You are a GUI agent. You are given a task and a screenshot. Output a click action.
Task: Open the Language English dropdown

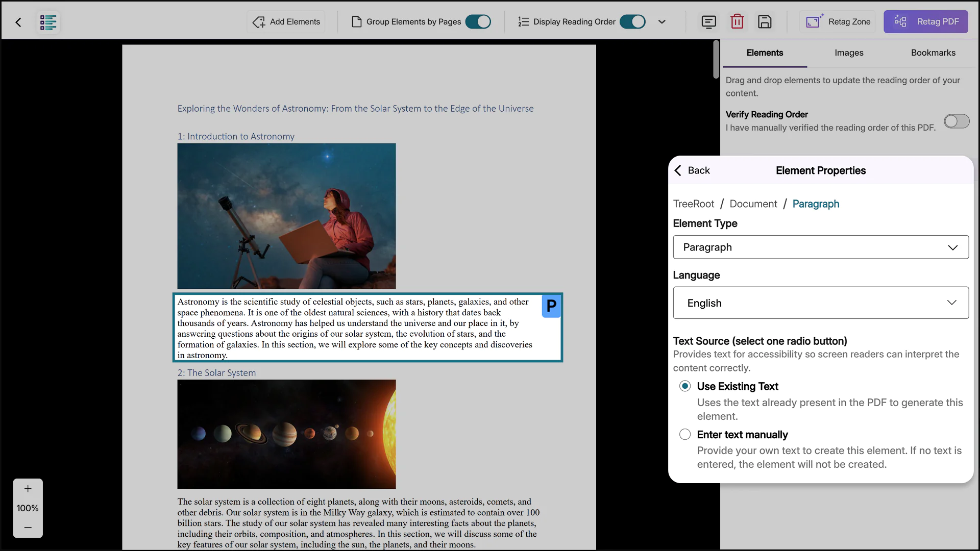tap(820, 303)
